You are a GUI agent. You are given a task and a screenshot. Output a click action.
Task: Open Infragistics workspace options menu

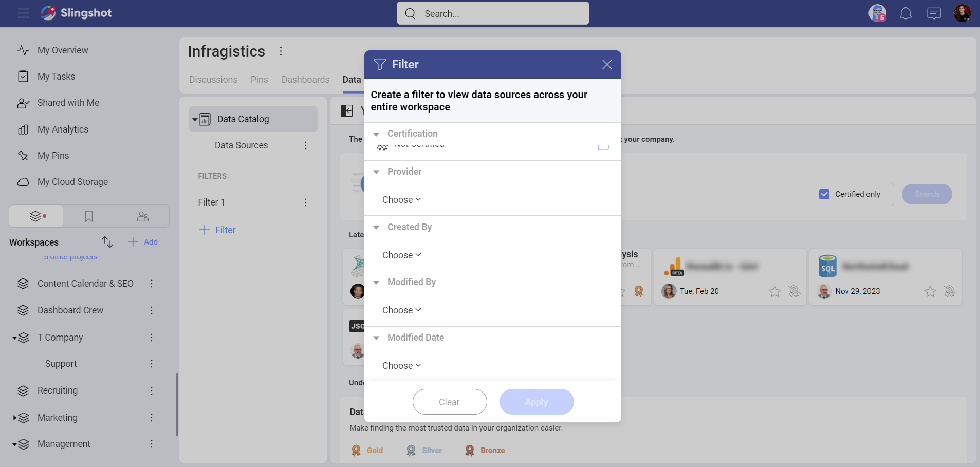pos(281,51)
